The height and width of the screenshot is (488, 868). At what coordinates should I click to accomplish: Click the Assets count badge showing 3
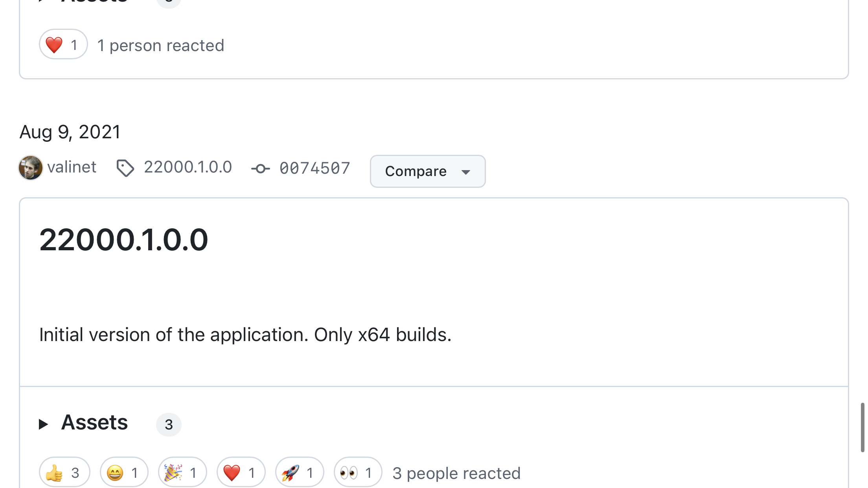[169, 425]
